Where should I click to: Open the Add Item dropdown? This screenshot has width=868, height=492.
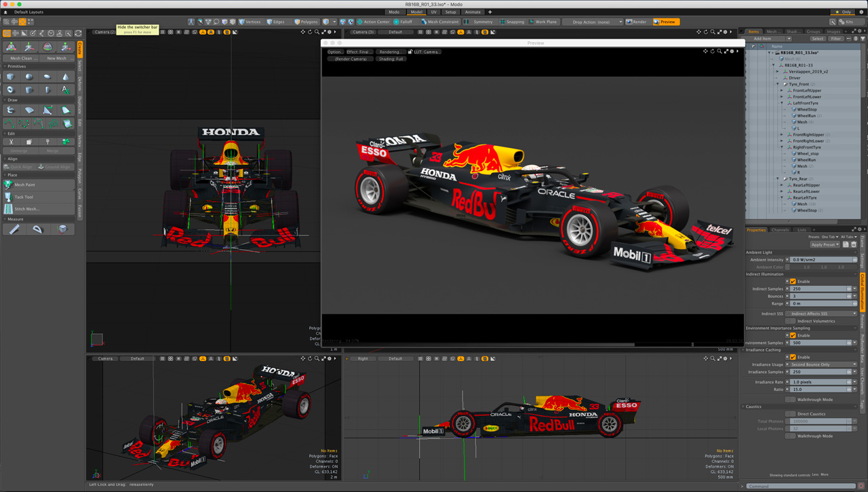pos(766,39)
